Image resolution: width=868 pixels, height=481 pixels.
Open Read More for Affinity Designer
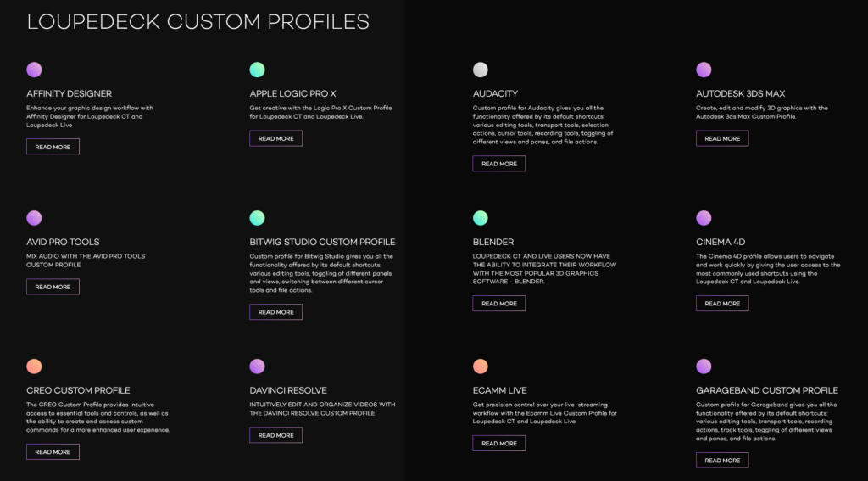[x=53, y=147]
